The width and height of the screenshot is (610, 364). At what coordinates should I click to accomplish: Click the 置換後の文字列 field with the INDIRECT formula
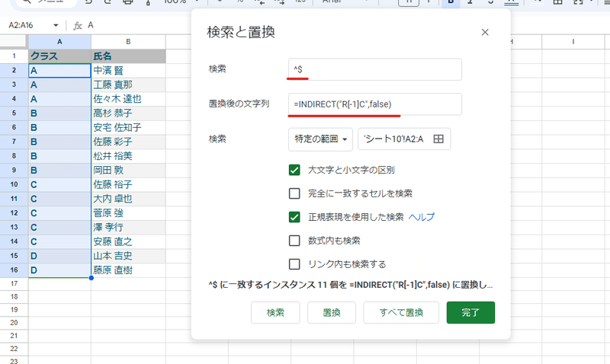pyautogui.click(x=375, y=104)
